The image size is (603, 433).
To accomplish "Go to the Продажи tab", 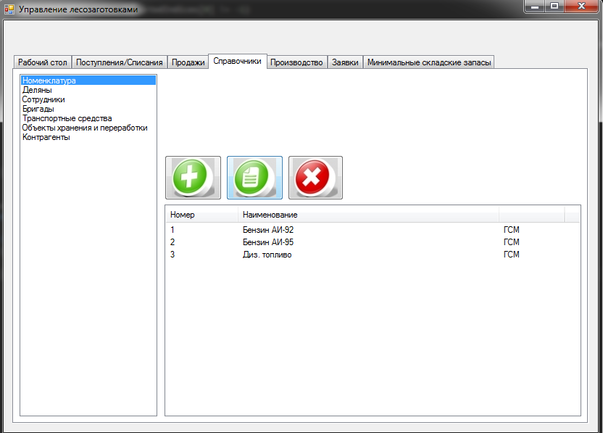I will click(188, 62).
